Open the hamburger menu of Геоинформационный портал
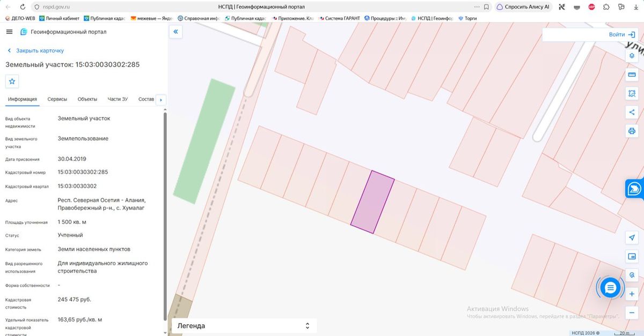The image size is (644, 336). tap(9, 32)
